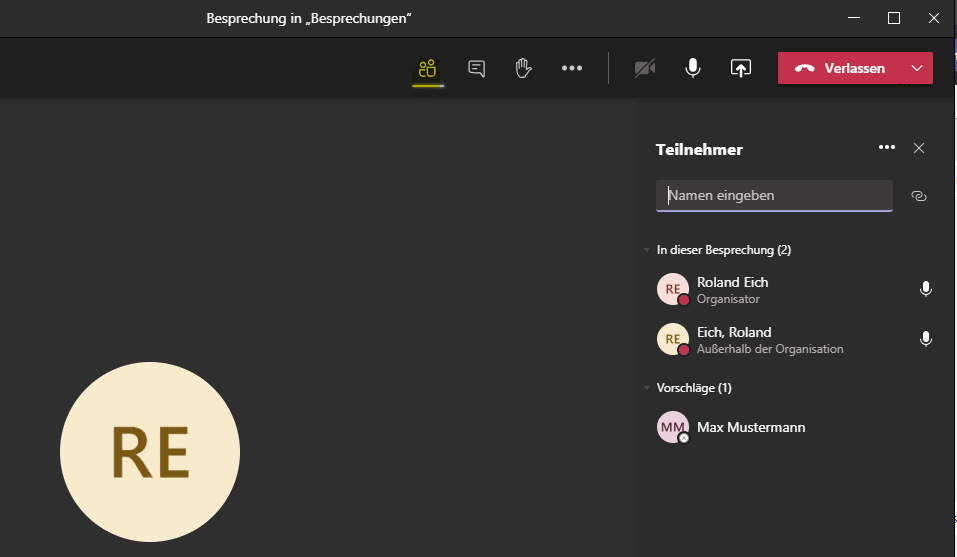Screen dimensions: 957x557
Task: Minimize the meeting window
Action: click(x=854, y=18)
